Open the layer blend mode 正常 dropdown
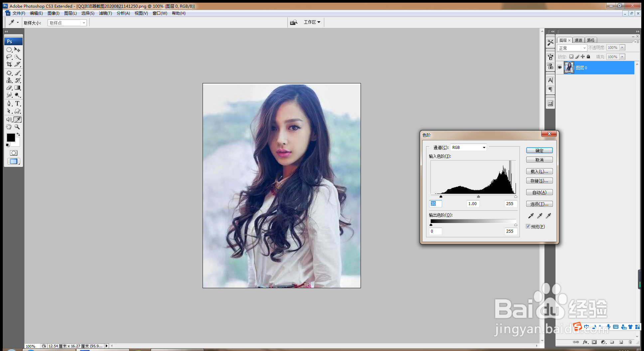 pyautogui.click(x=572, y=48)
